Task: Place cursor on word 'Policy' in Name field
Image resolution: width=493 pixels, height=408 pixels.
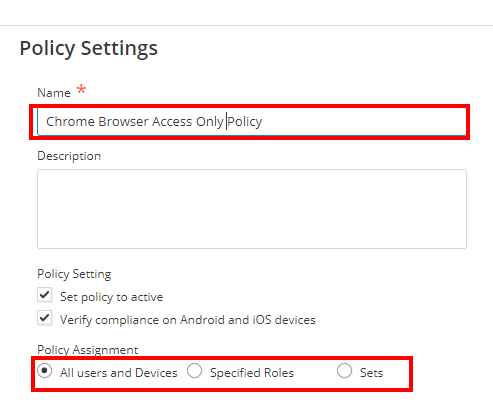Action: [245, 122]
